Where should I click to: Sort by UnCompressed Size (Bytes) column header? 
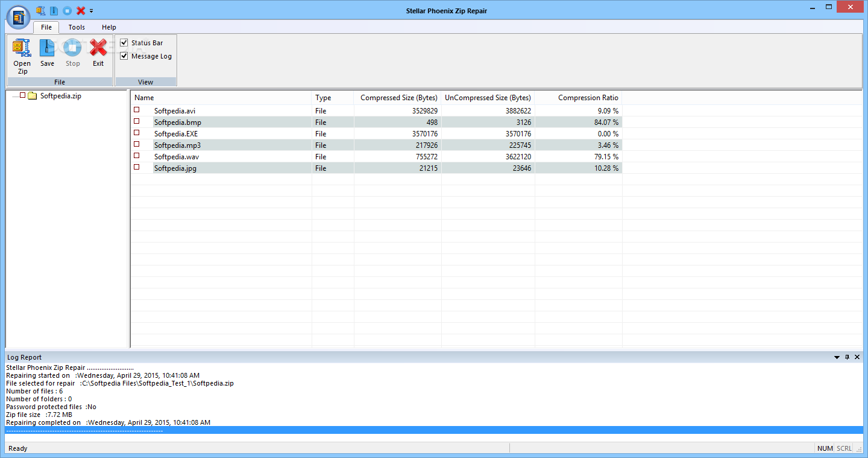coord(488,98)
